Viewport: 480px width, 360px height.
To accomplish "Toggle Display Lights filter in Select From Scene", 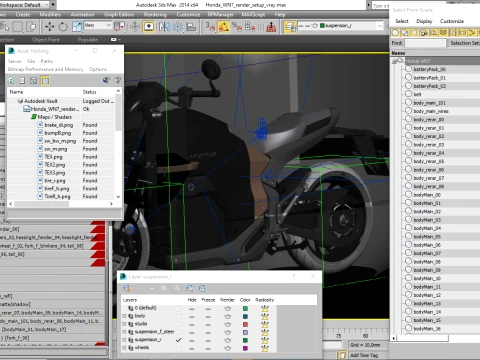I will pos(414,32).
